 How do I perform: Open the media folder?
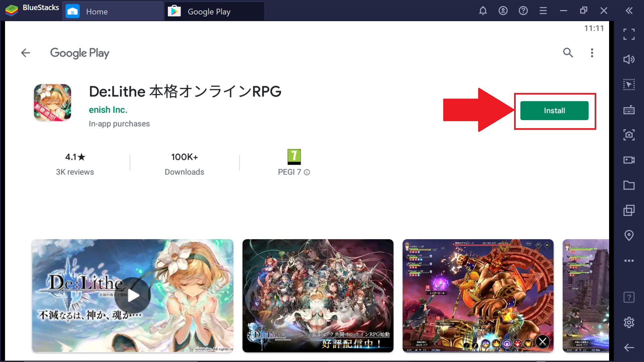tap(629, 185)
